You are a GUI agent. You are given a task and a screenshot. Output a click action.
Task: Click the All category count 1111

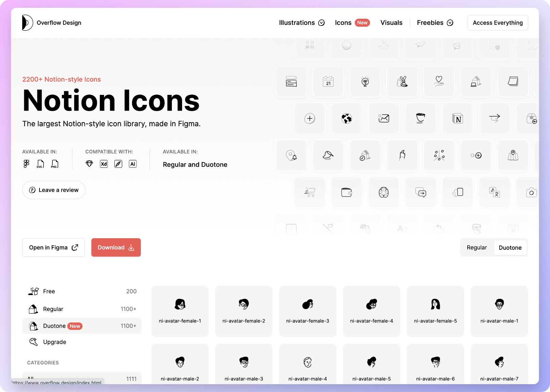tap(131, 379)
